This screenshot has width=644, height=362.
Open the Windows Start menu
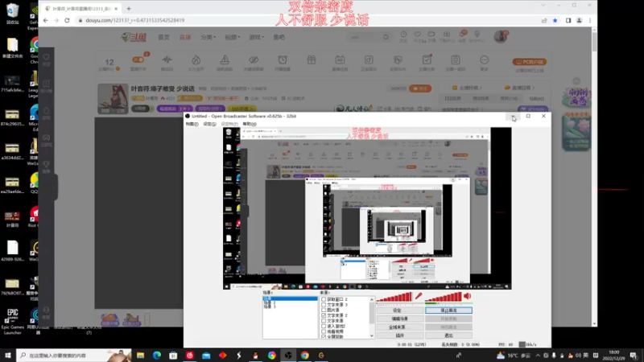[8, 356]
